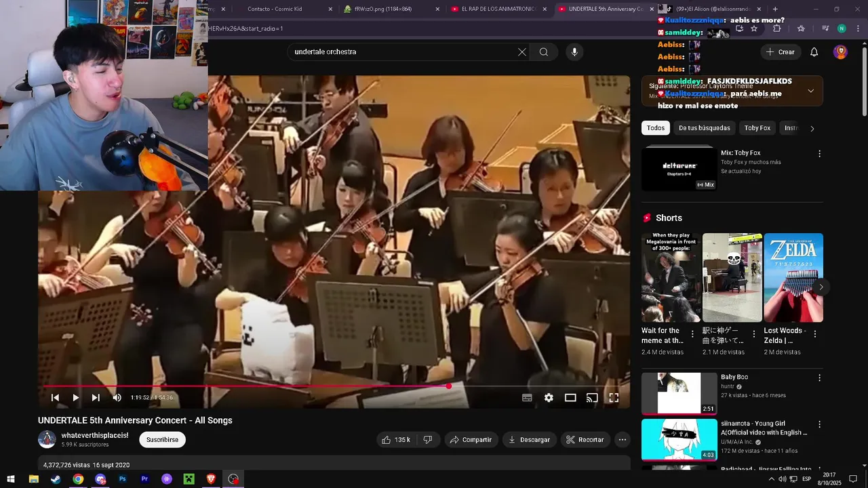Image resolution: width=868 pixels, height=488 pixels.
Task: Open Steam from taskbar
Action: pyautogui.click(x=56, y=479)
